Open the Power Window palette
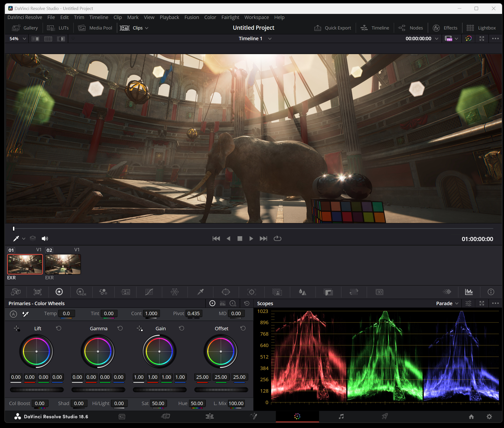The image size is (504, 428). 226,292
